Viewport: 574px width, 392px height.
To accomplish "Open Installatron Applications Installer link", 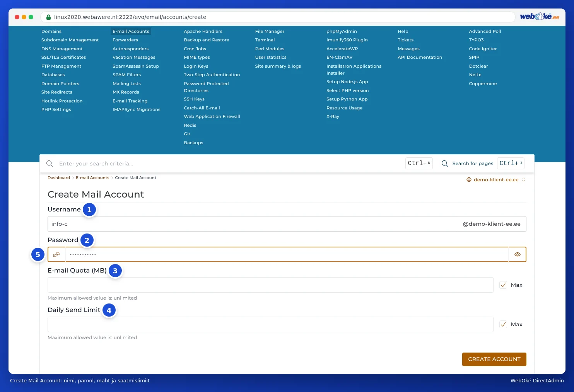I will click(x=354, y=70).
